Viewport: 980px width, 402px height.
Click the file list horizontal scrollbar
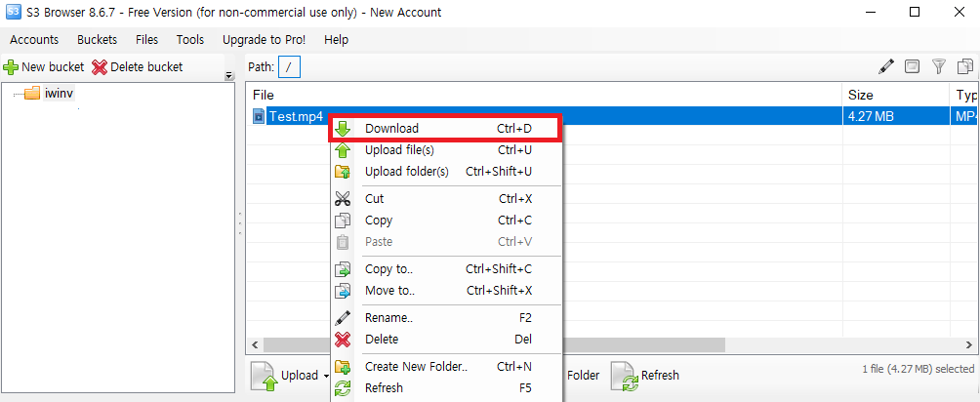click(494, 344)
